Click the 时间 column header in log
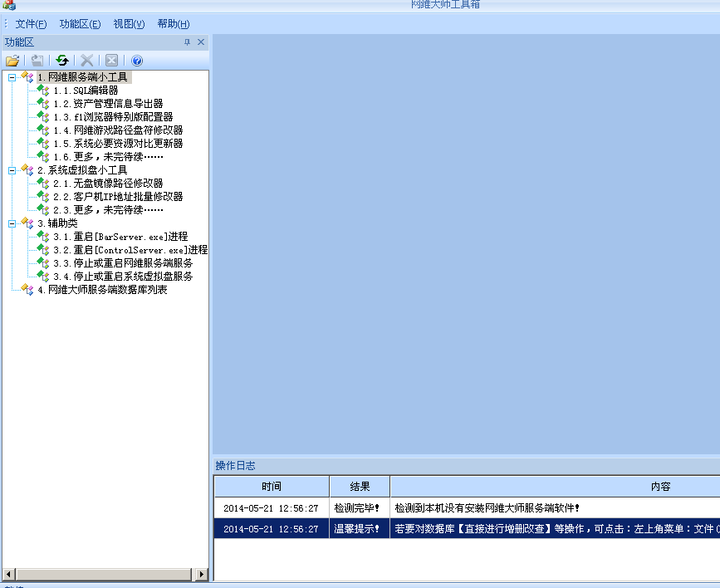This screenshot has width=720, height=588. (272, 487)
